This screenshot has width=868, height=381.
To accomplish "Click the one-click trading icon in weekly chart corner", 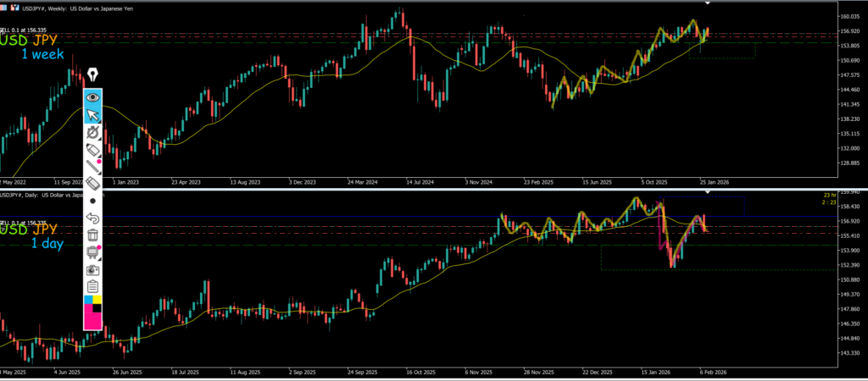I will (x=14, y=7).
